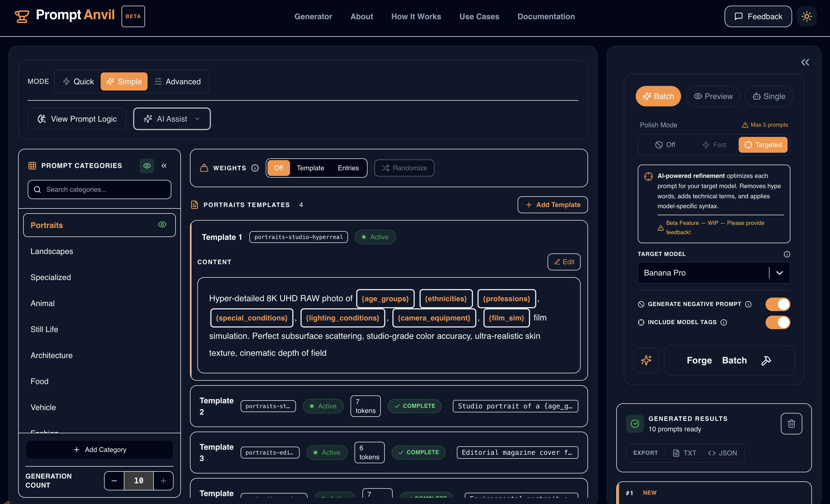Collapse the Prompt Categories panel

164,165
